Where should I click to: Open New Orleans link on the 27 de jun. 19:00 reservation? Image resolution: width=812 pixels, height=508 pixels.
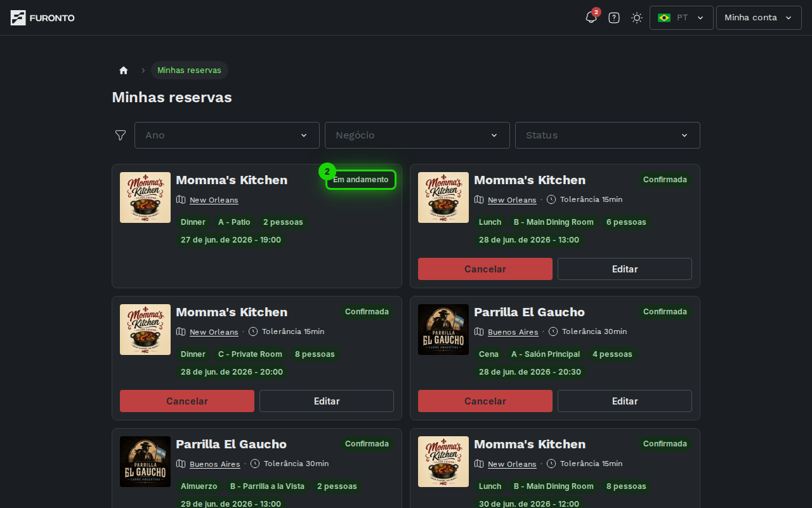point(214,200)
